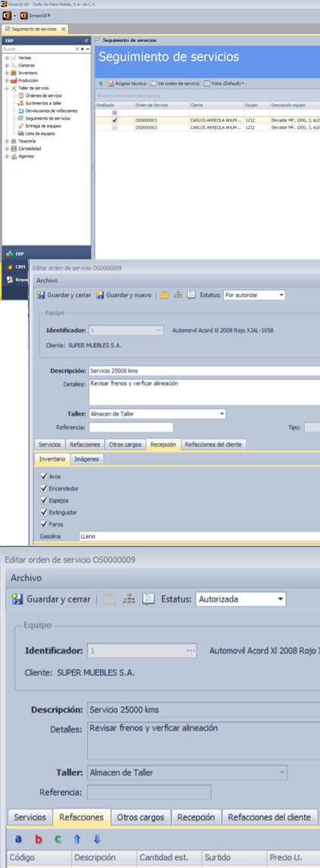
Task: Expand the Ventas tree node
Action: [x=7, y=58]
